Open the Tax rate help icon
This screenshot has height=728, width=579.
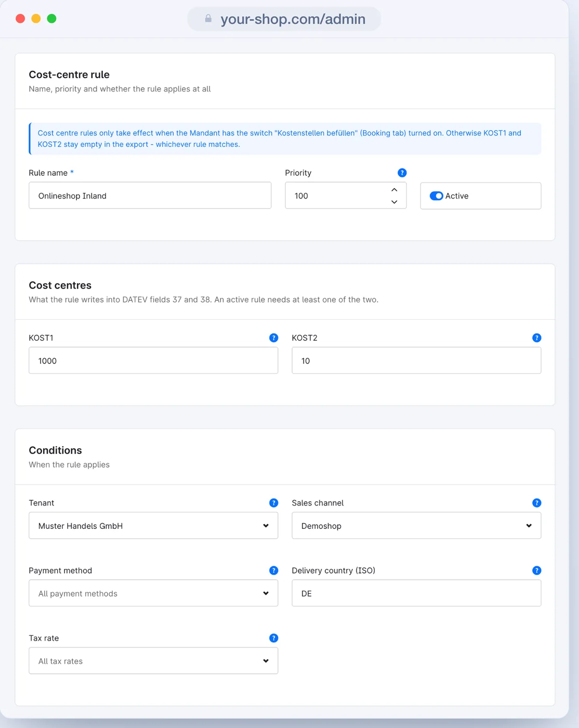click(273, 638)
